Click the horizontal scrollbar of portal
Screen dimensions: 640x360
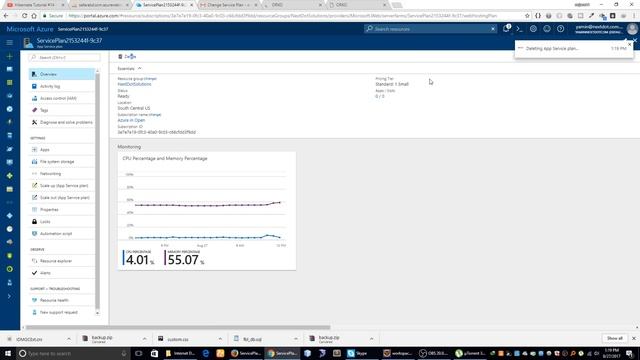(x=178, y=327)
